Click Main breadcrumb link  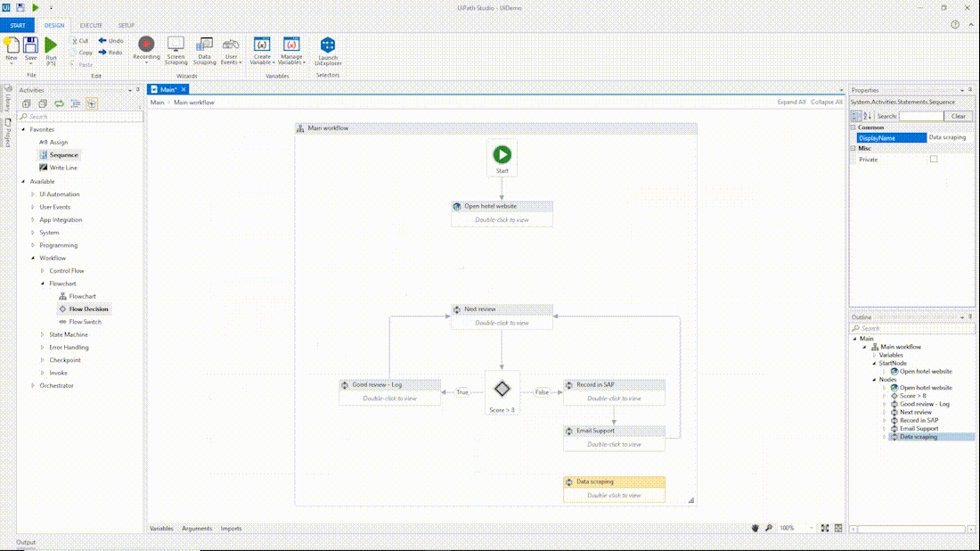pyautogui.click(x=157, y=102)
